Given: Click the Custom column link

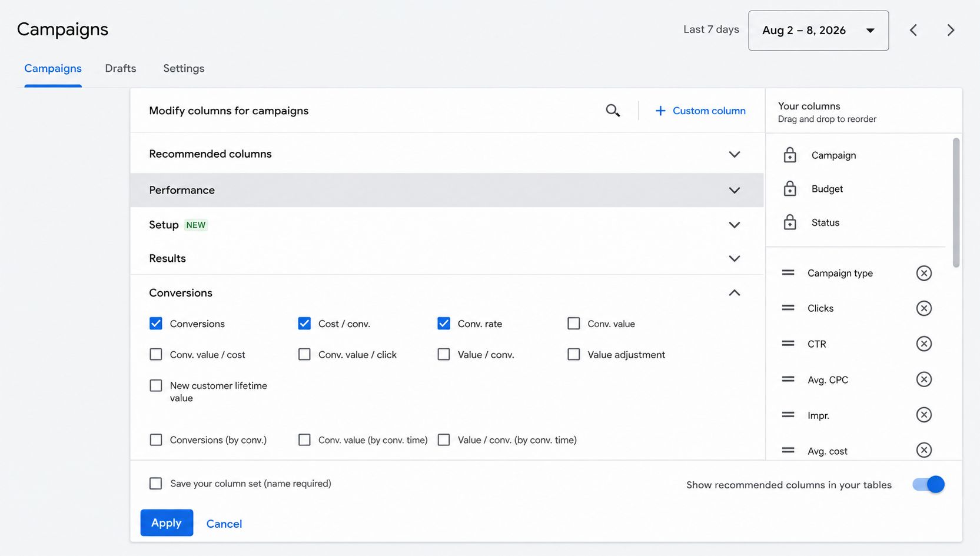Looking at the screenshot, I should tap(709, 111).
